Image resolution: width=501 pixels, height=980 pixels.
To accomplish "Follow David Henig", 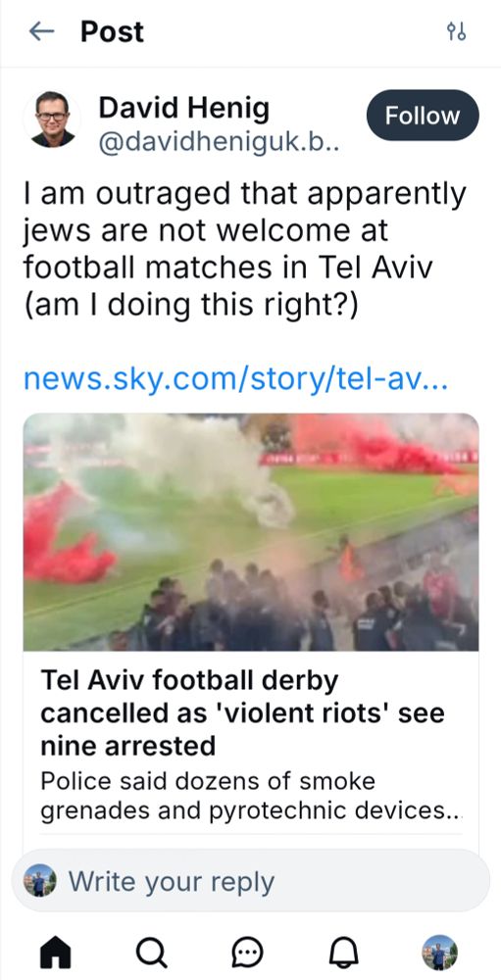I will pyautogui.click(x=423, y=115).
